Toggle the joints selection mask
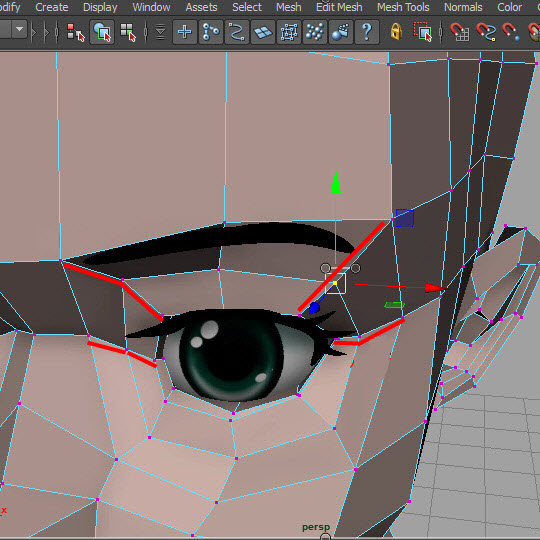The height and width of the screenshot is (540, 540). (x=211, y=32)
